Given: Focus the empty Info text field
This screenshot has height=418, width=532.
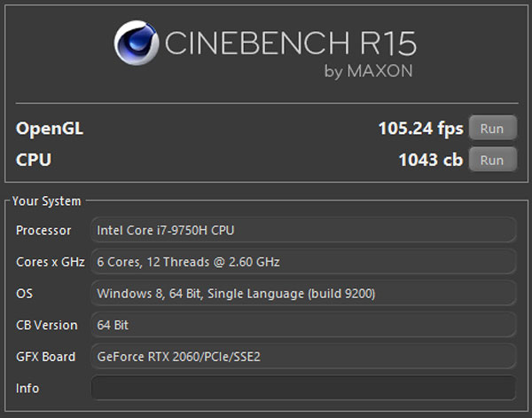Looking at the screenshot, I should (x=303, y=388).
